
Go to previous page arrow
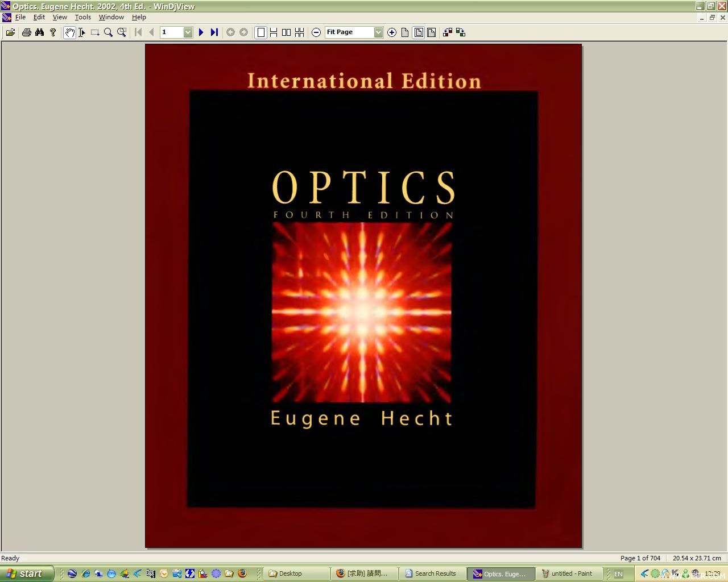[x=151, y=32]
